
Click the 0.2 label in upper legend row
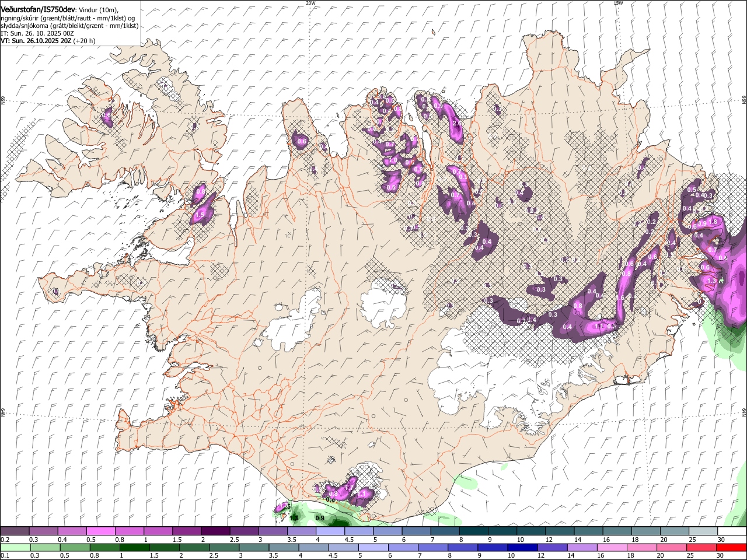pyautogui.click(x=5, y=540)
